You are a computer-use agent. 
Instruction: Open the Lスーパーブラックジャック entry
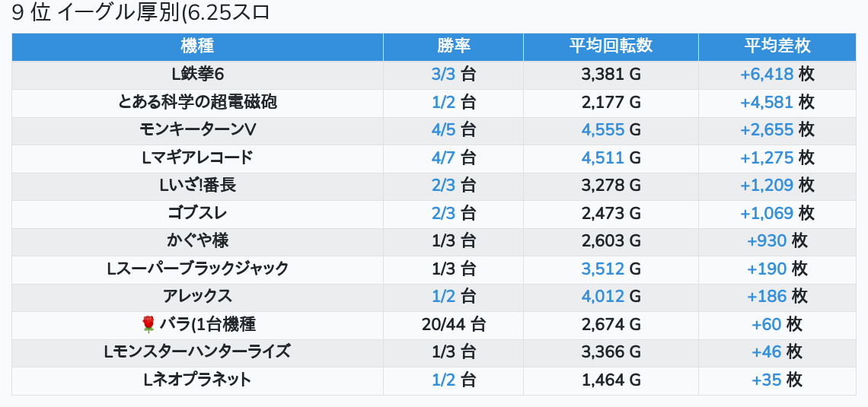click(x=197, y=269)
